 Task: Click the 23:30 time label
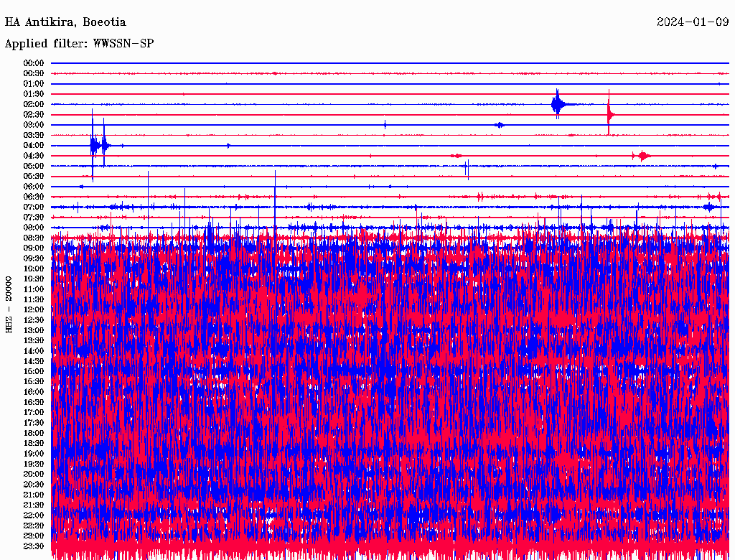coord(34,546)
